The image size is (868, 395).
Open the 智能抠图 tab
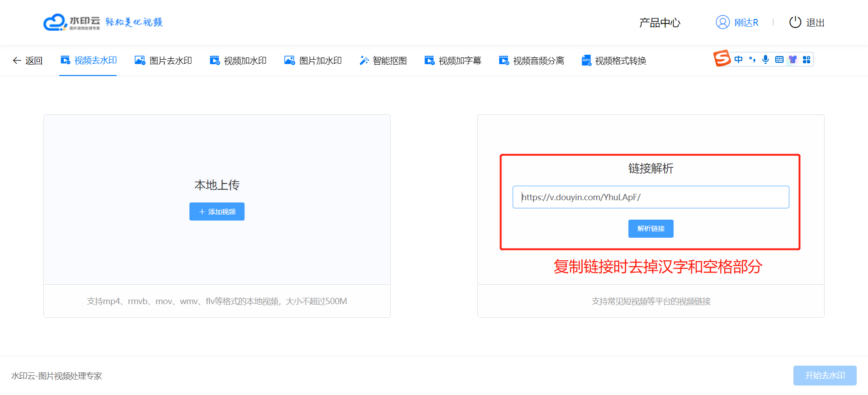(x=383, y=61)
